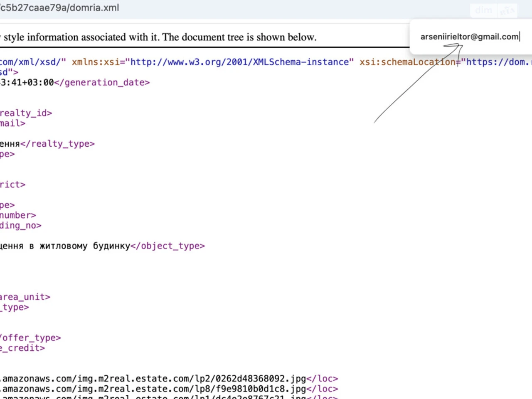Click the "https://dom. schema location value
532x399 pixels.
click(496, 62)
